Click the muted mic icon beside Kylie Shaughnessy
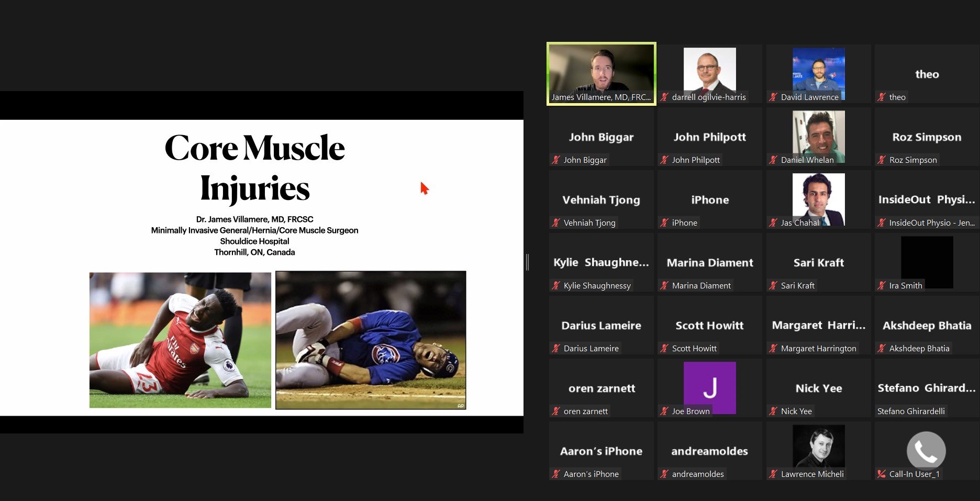Screen dimensions: 980x501 [x=556, y=285]
